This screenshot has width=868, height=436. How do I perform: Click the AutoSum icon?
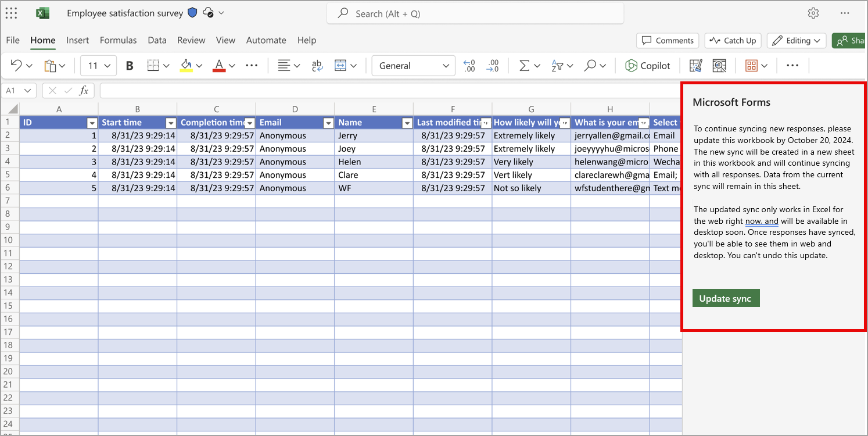pyautogui.click(x=525, y=65)
